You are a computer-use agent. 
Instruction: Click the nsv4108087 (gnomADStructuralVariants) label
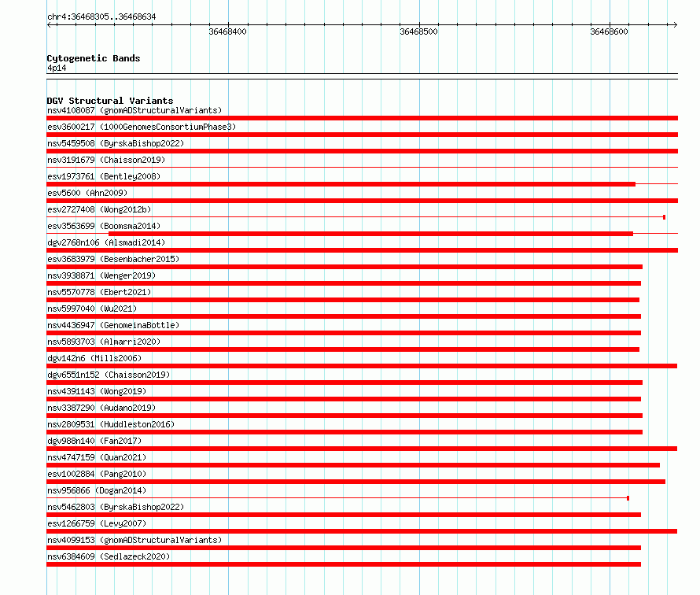(134, 110)
